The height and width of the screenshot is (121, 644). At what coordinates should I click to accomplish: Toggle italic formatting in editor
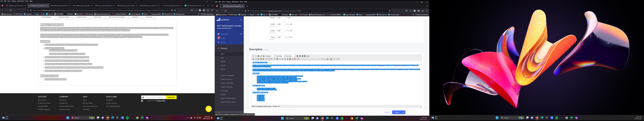261,56
